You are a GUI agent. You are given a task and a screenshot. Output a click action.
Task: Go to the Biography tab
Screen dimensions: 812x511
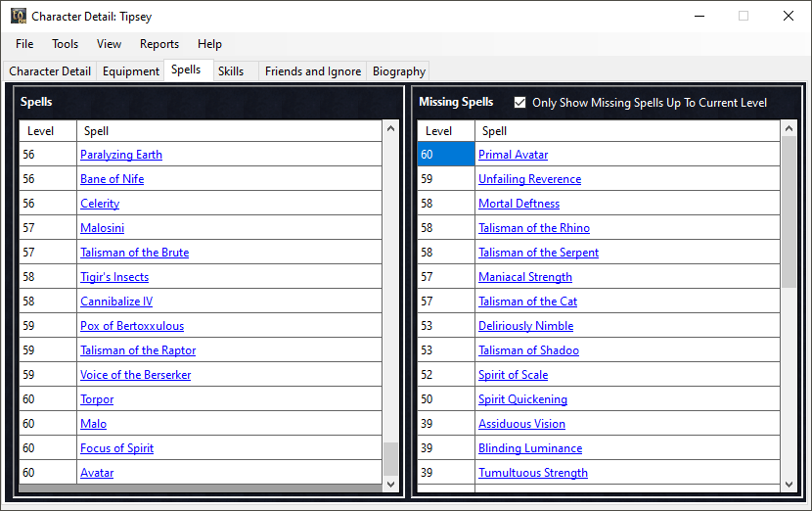tap(399, 71)
